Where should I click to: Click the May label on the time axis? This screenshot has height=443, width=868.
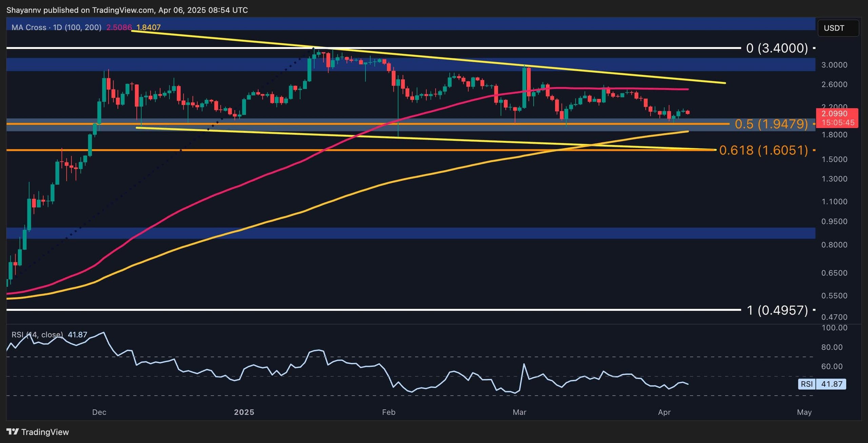tap(805, 412)
